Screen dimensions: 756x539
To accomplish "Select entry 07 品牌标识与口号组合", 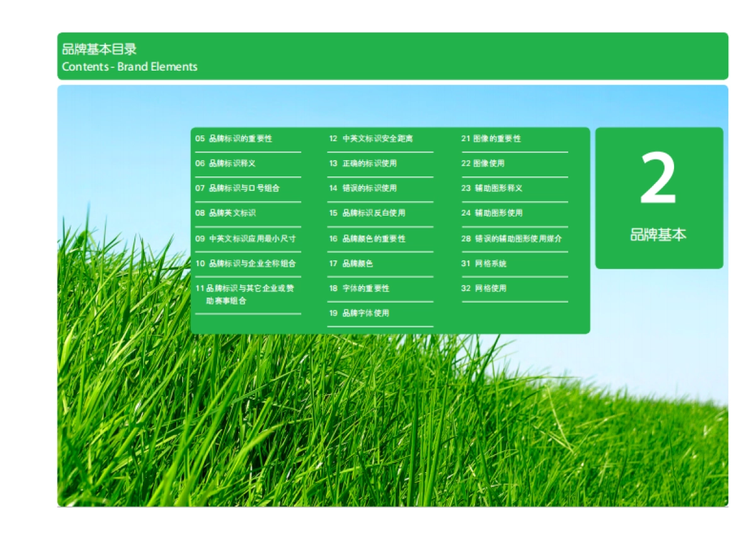I will coord(238,188).
